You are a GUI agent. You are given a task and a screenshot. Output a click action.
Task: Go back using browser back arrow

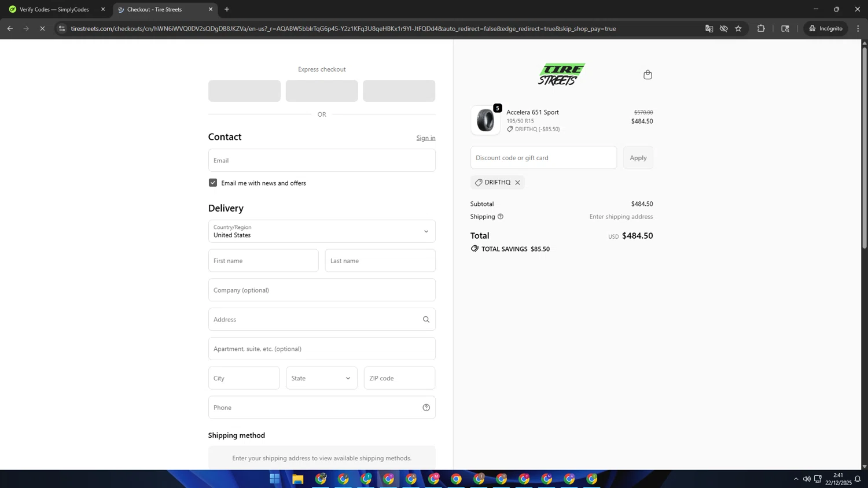10,28
